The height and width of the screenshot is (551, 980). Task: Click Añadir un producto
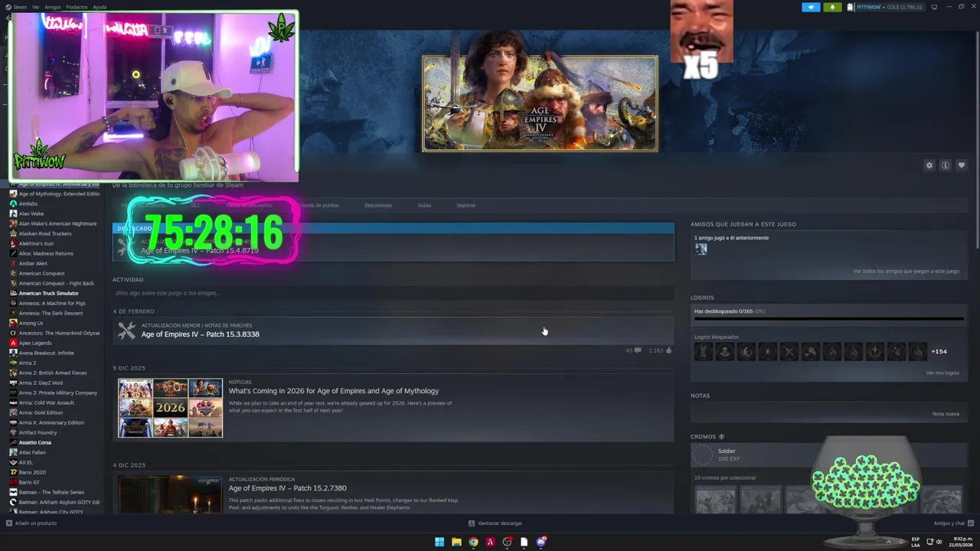pos(31,523)
